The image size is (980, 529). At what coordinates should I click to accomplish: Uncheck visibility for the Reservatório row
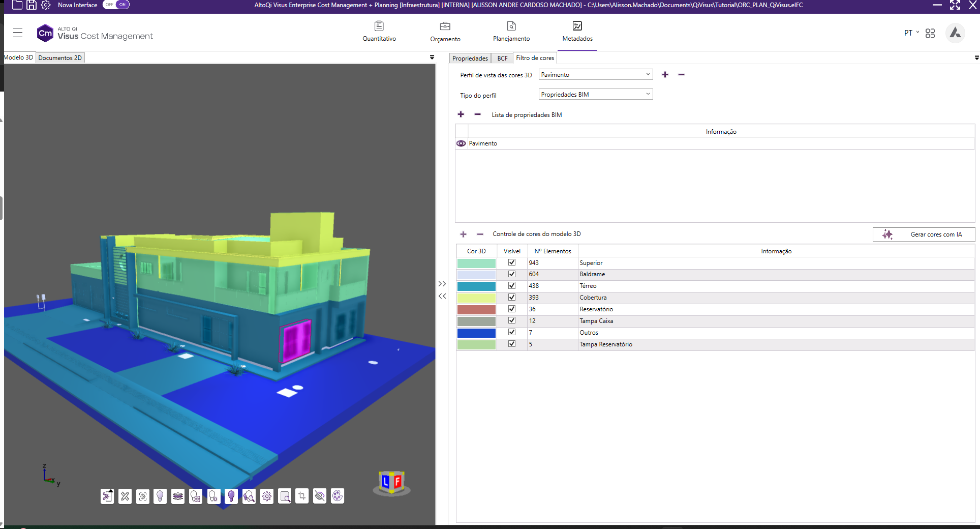point(512,309)
